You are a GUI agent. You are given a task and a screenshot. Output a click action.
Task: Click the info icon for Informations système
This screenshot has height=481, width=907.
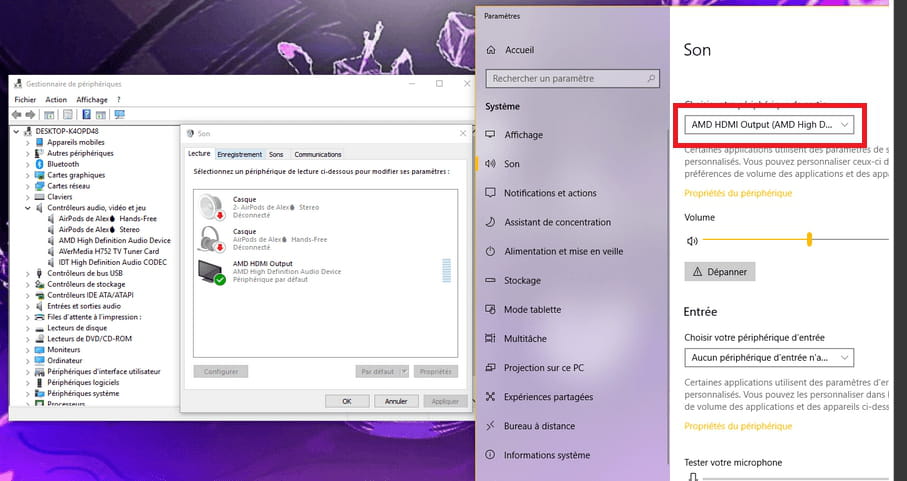[491, 455]
